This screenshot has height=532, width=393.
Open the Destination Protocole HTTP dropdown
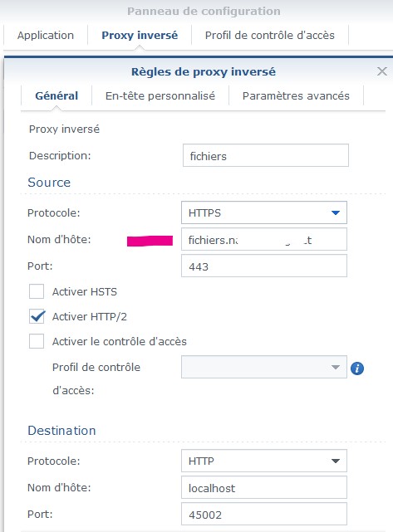point(264,461)
